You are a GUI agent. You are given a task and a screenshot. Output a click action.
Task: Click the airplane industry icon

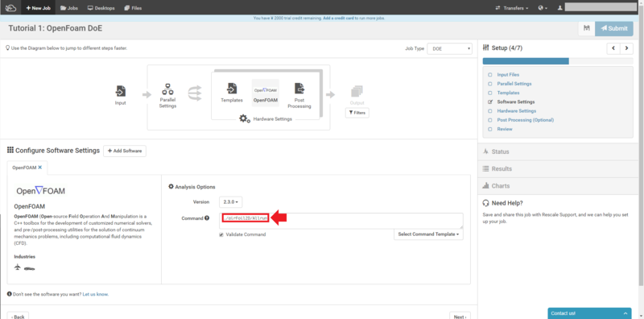17,267
